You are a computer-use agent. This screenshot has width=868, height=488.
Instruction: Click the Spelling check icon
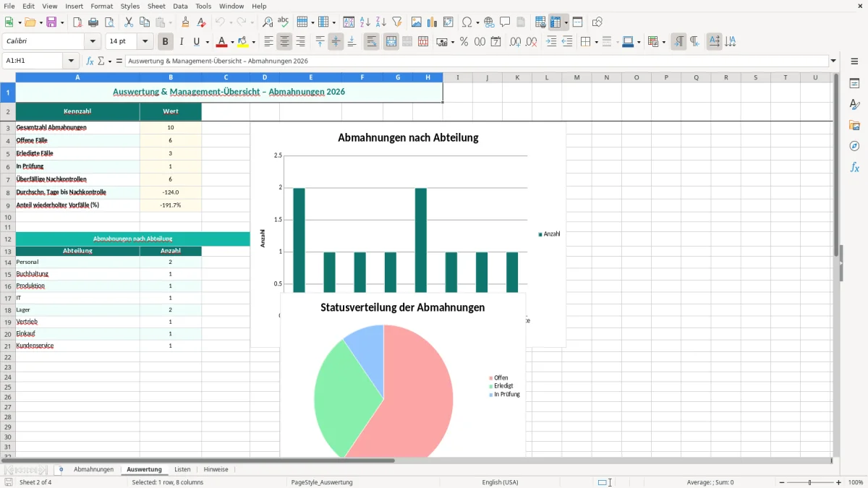point(284,22)
